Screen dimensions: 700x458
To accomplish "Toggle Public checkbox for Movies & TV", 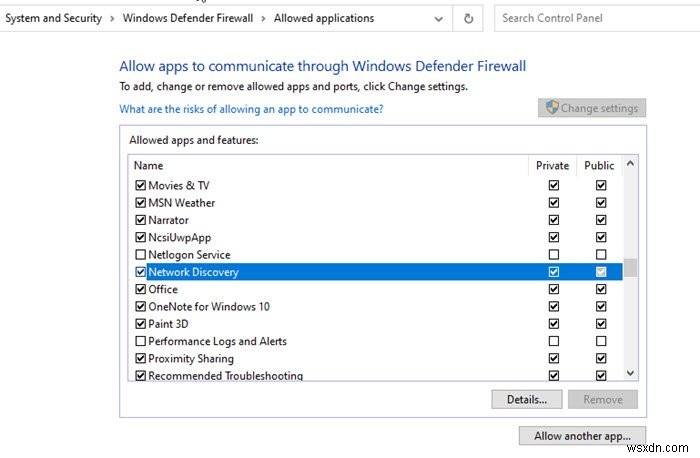I will click(601, 185).
